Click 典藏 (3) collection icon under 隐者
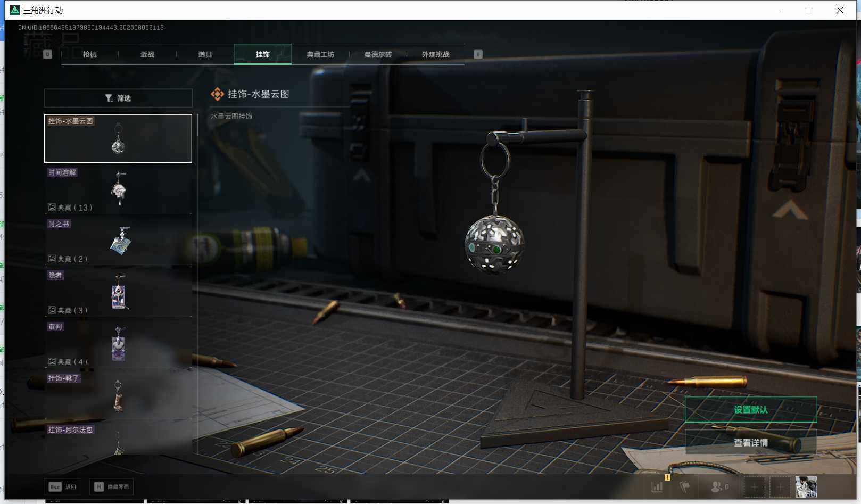Screen dimensions: 861x504 pyautogui.click(x=52, y=310)
